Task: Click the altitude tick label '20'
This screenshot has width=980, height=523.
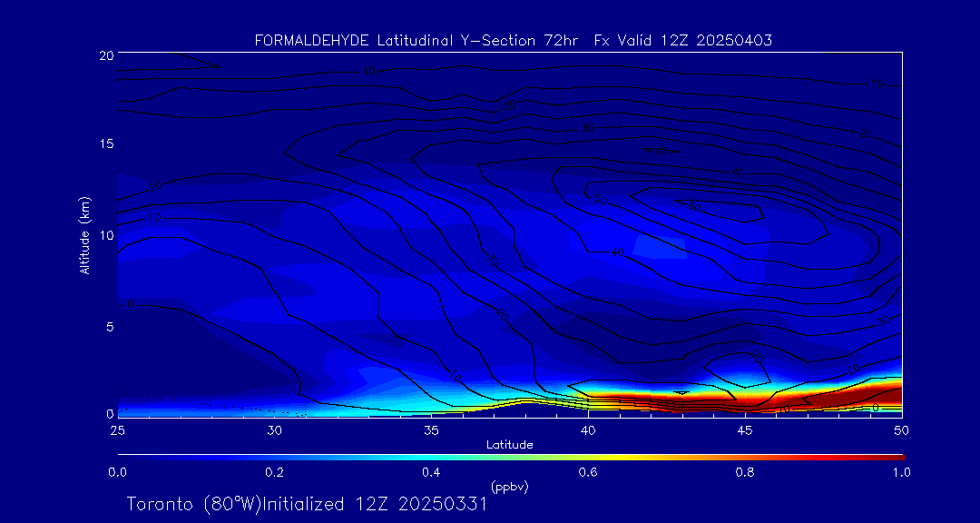Action: pos(105,54)
